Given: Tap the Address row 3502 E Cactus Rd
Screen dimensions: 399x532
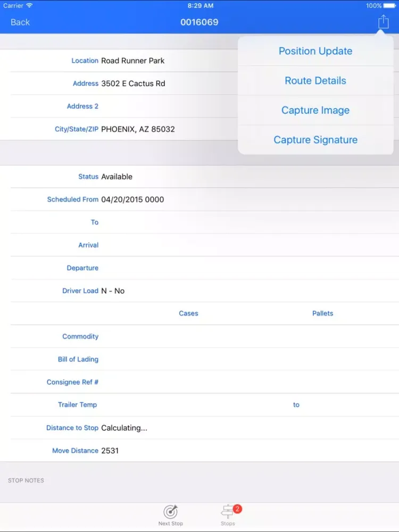Looking at the screenshot, I should pyautogui.click(x=133, y=84).
